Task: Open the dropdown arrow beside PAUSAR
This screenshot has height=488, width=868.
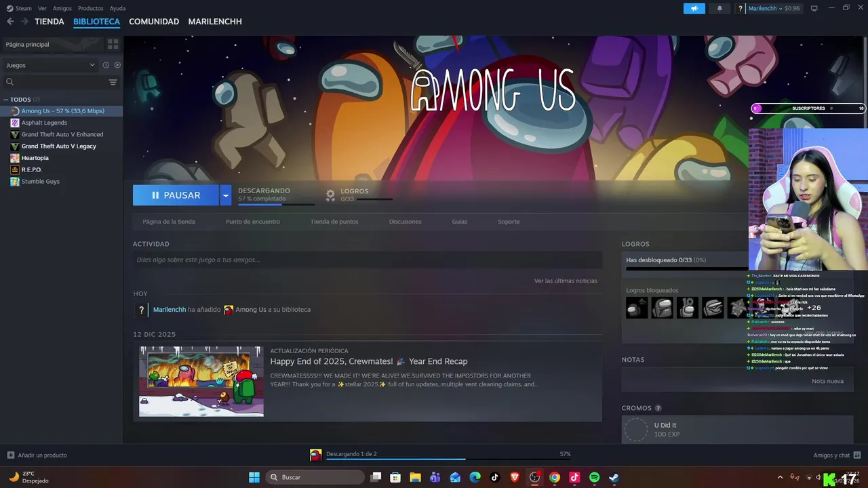Action: 225,195
